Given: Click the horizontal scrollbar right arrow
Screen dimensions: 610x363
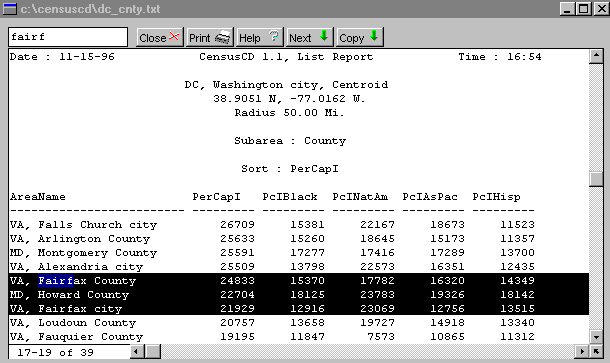Looking at the screenshot, I should (x=582, y=352).
